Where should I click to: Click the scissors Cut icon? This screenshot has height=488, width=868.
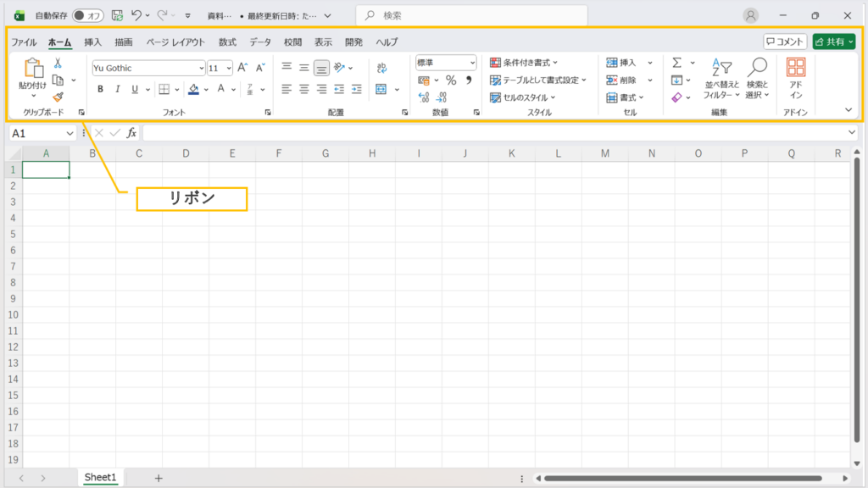[58, 64]
